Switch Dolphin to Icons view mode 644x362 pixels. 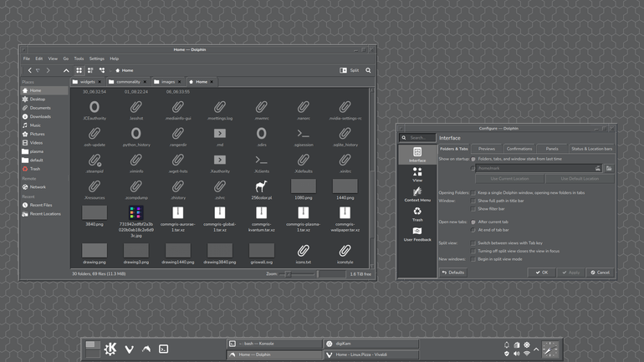point(79,70)
